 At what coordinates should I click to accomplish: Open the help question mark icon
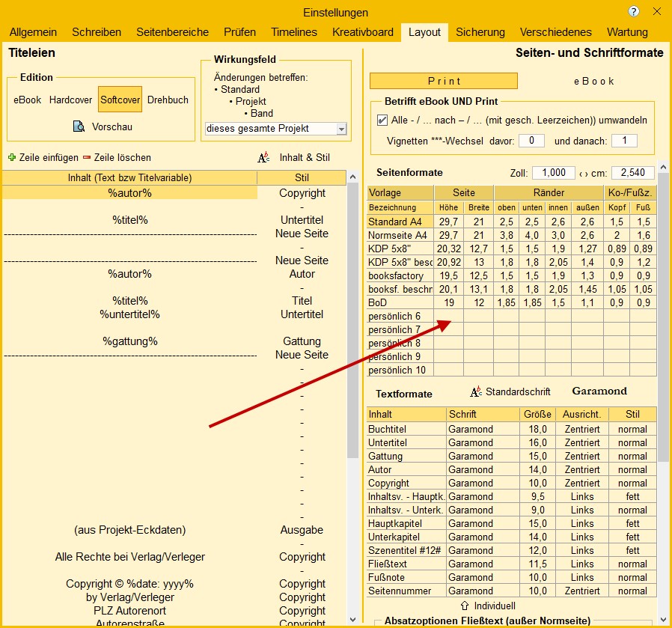point(633,11)
